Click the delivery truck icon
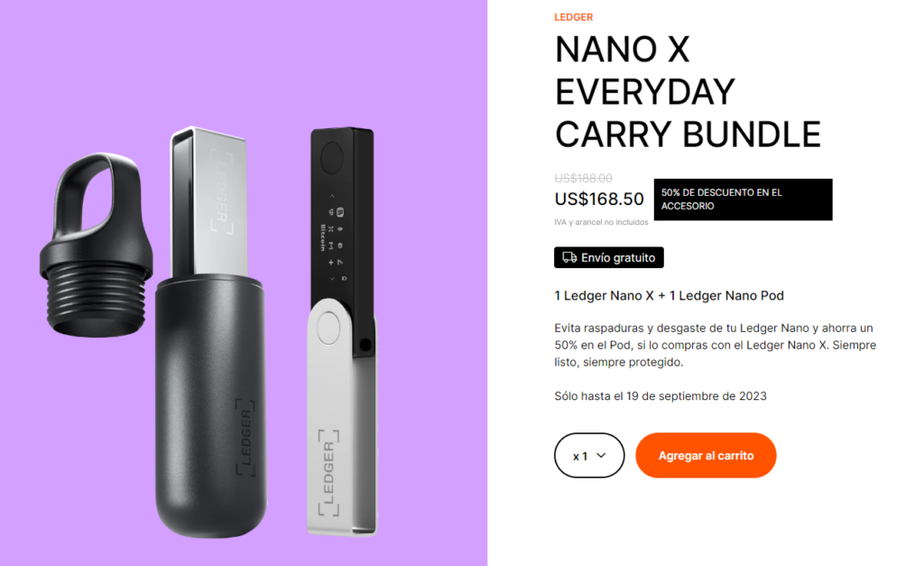The height and width of the screenshot is (566, 924). click(569, 257)
